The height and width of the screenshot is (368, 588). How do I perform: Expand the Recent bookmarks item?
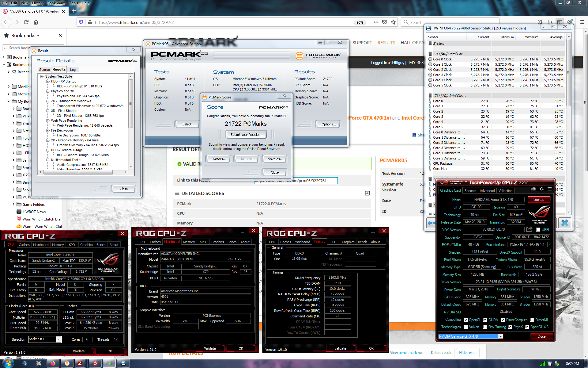9,72
